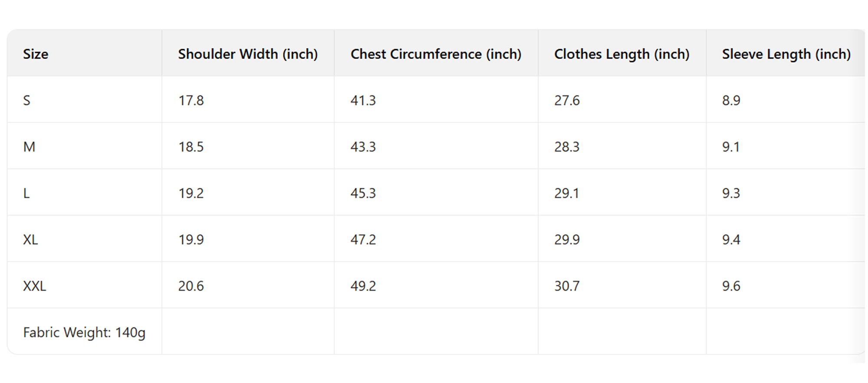Click clothes length value 29.1
Viewport: 868px width, 383px height.
point(566,193)
